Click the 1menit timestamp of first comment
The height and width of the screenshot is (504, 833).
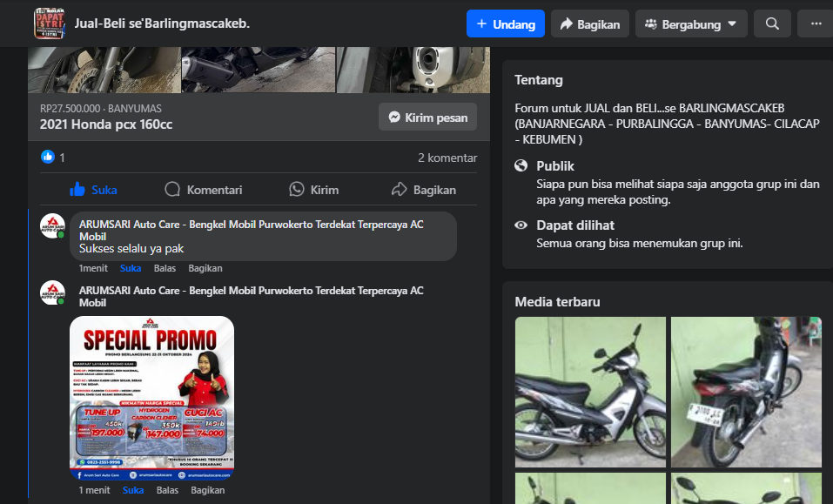tap(93, 268)
